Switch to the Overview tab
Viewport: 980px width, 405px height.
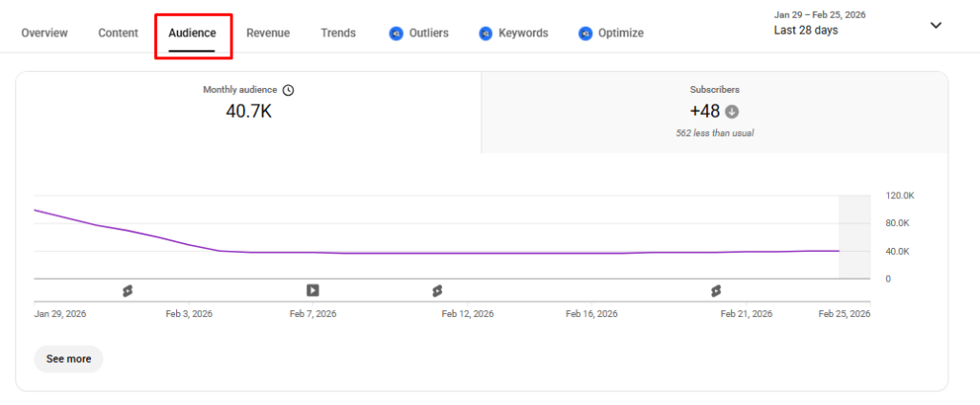(44, 34)
